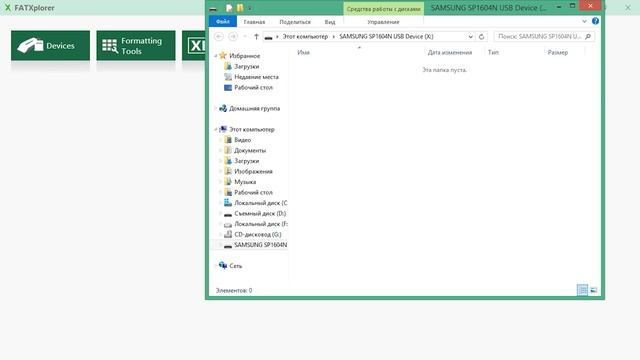Open the Вид ribbon tab
The height and width of the screenshot is (360, 640).
(x=330, y=22)
